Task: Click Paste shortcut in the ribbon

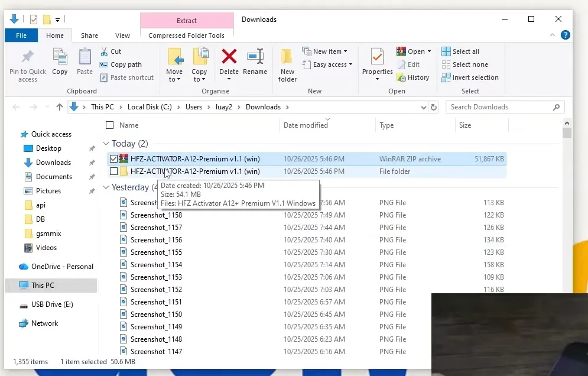Action: point(127,77)
